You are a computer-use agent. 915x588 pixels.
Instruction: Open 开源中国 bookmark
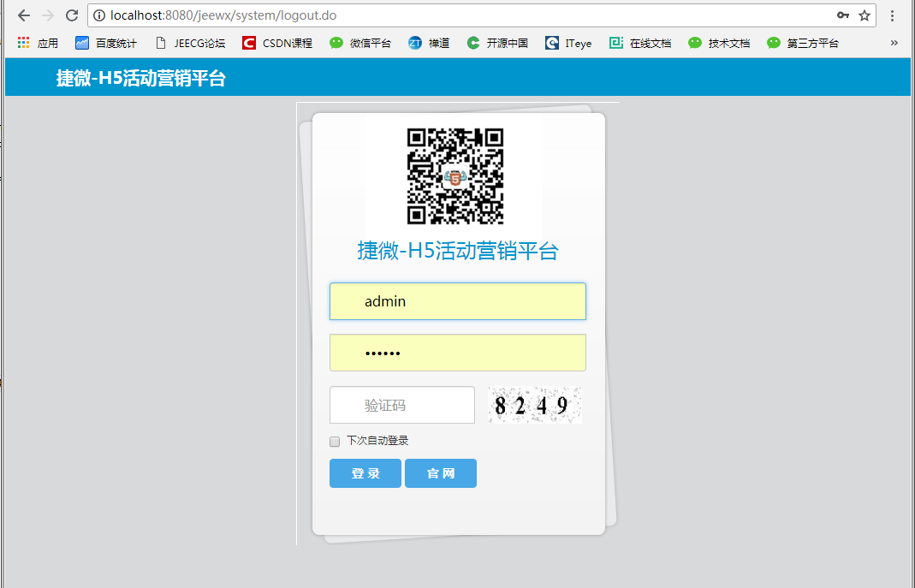tap(497, 43)
